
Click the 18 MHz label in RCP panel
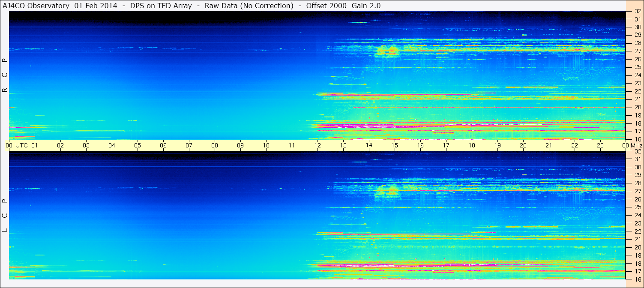click(x=637, y=123)
